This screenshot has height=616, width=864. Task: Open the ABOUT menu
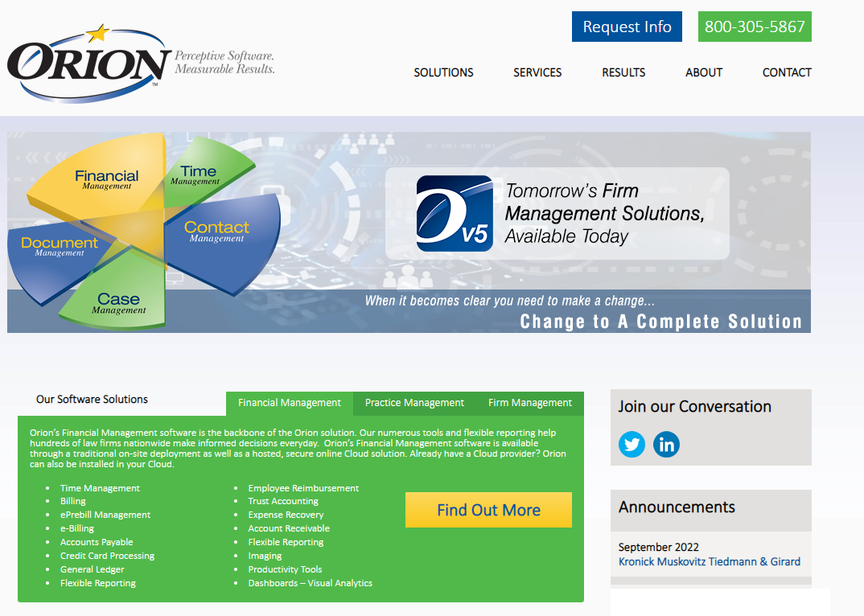click(x=704, y=72)
